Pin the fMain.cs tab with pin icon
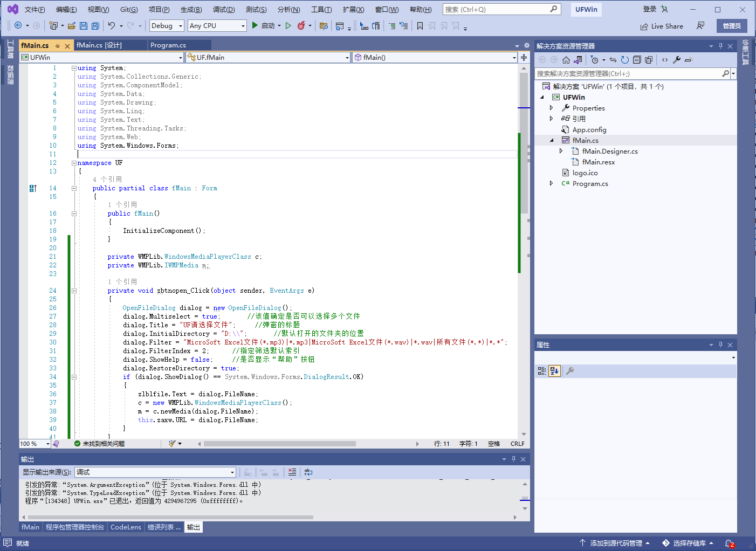The width and height of the screenshot is (756, 551). click(58, 46)
